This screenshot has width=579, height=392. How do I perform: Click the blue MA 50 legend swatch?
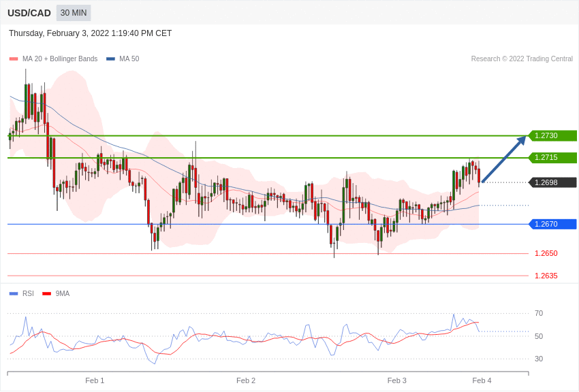point(110,59)
